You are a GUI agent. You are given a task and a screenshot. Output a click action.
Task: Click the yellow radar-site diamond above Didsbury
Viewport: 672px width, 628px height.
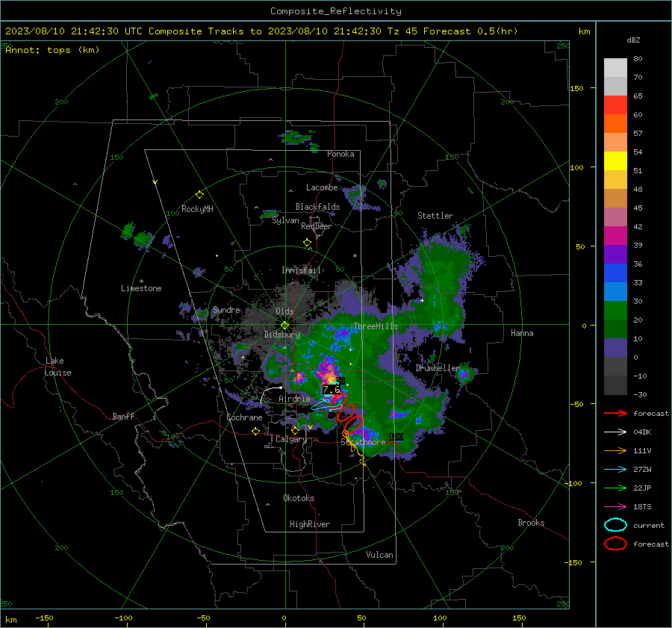click(284, 326)
